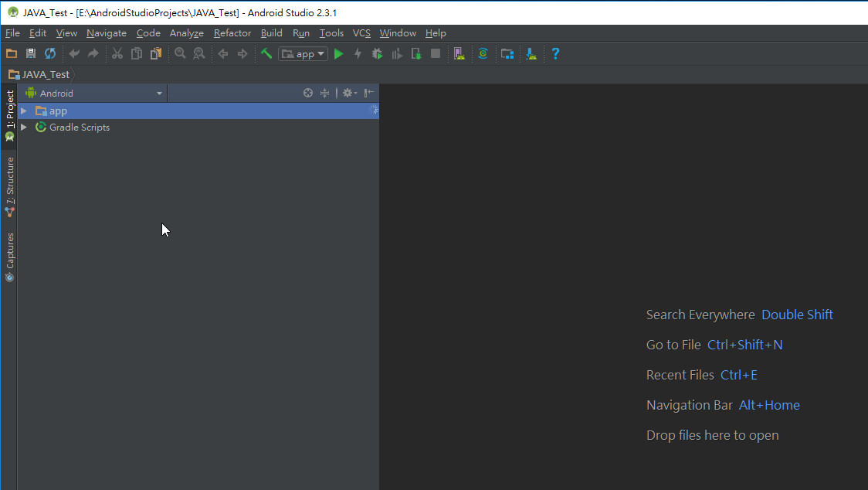Toggle the 2: Structure side tab
The image size is (868, 490).
[x=9, y=187]
